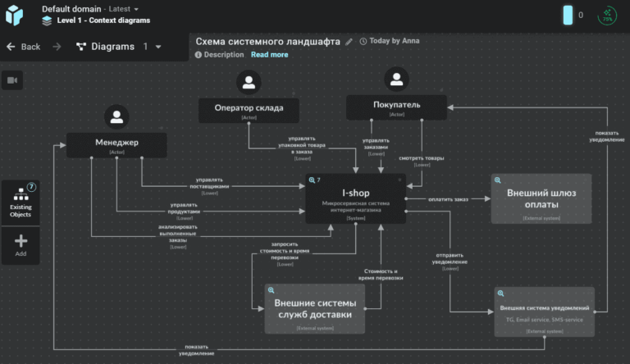Go back with the Back button
The image size is (630, 364).
23,47
